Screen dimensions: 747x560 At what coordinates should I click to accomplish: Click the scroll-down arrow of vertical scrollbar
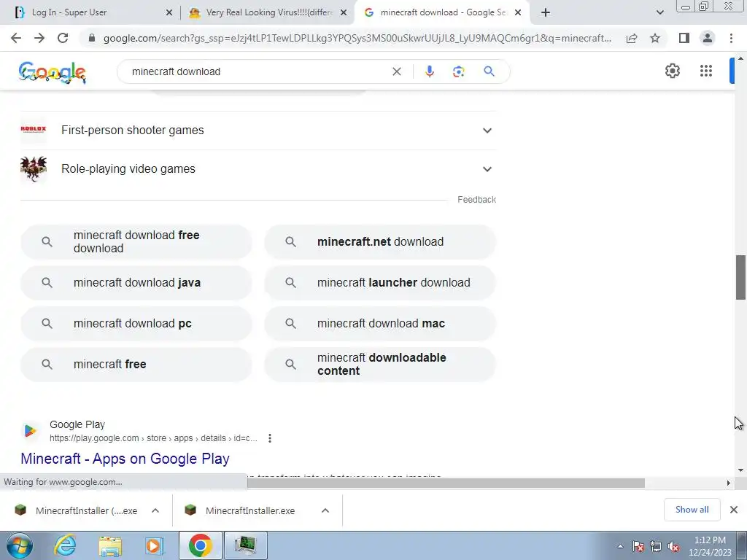click(740, 470)
